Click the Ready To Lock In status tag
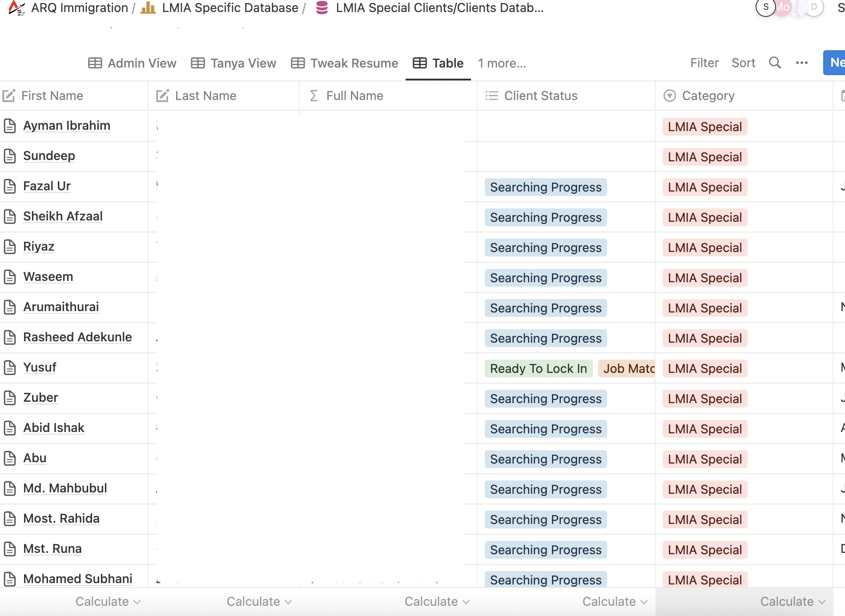The height and width of the screenshot is (616, 845). (538, 368)
